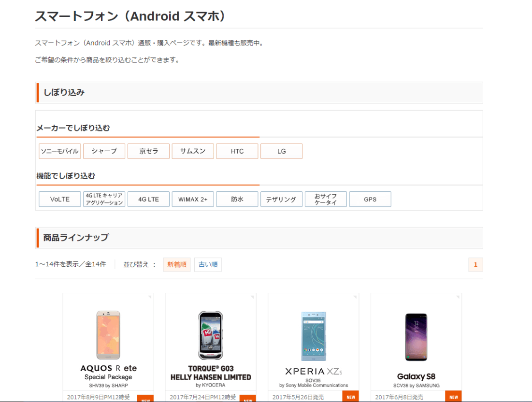Screen dimensions: 532x402
Task: Toggle the おサイフケータイ feature filter
Action: [x=326, y=199]
